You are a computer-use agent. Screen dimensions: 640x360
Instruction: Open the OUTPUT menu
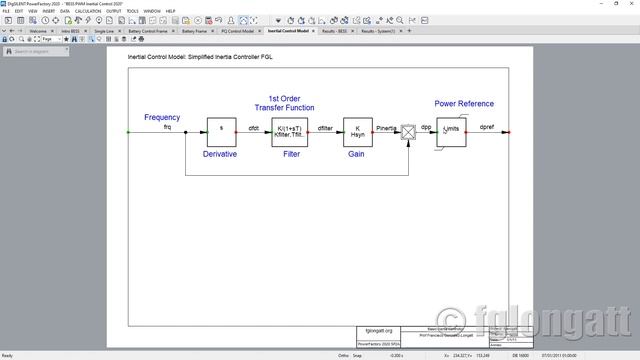113,11
